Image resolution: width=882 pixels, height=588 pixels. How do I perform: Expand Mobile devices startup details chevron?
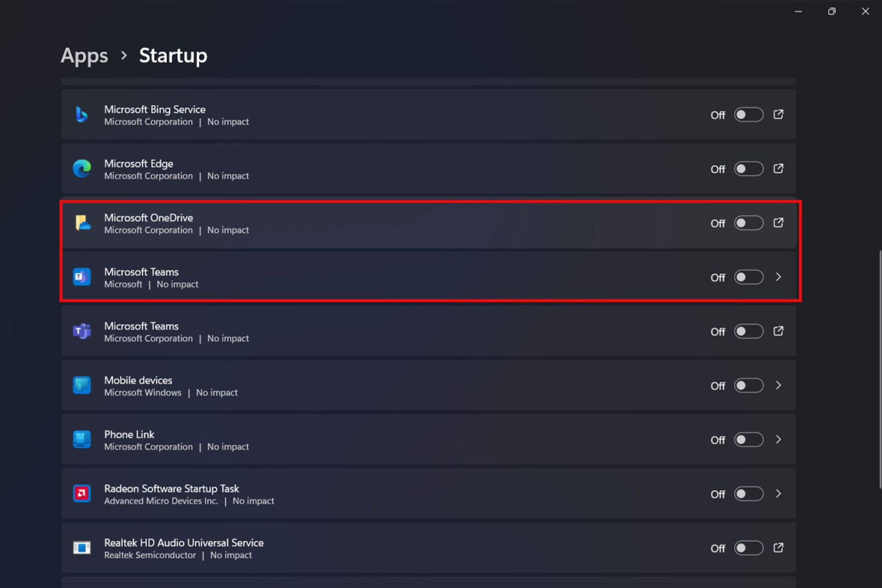click(x=778, y=385)
